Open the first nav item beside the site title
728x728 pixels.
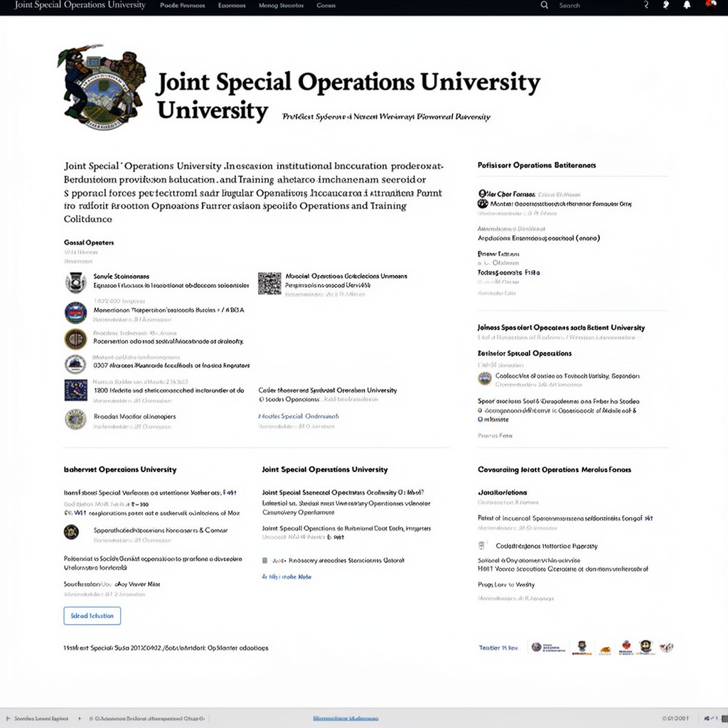[183, 6]
